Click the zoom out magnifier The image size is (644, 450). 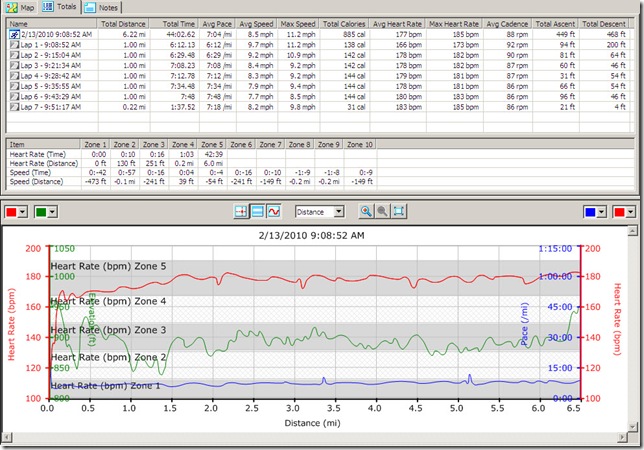click(382, 211)
